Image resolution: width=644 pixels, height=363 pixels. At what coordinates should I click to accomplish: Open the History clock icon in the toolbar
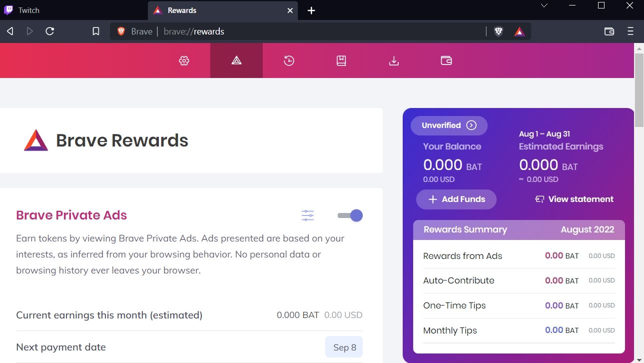point(289,60)
